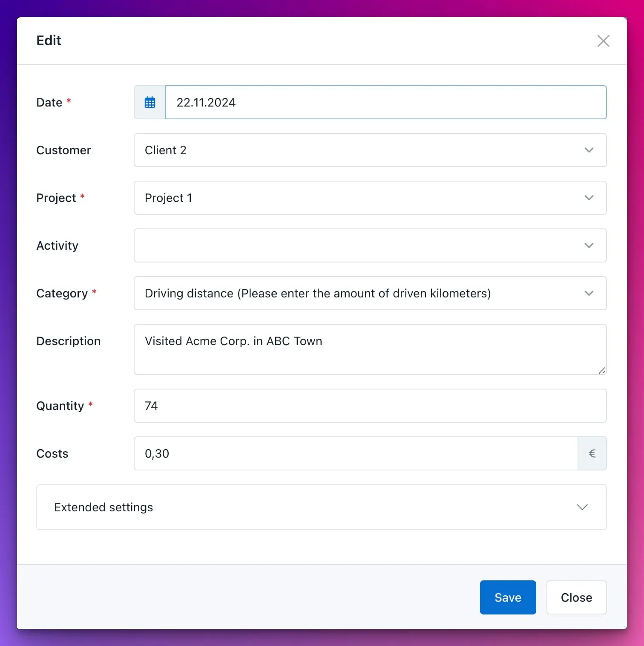
Task: Click the Close button in footer
Action: tap(576, 597)
